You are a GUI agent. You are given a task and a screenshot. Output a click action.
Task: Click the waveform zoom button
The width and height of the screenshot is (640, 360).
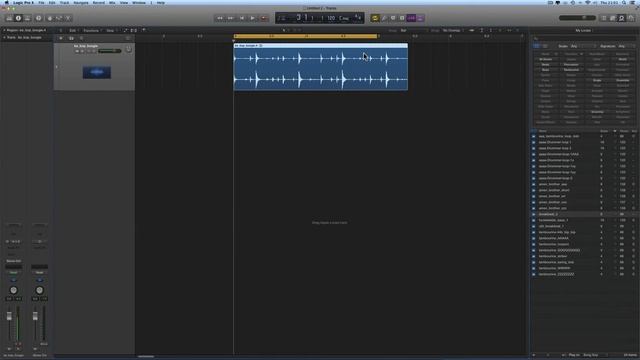coord(472,30)
